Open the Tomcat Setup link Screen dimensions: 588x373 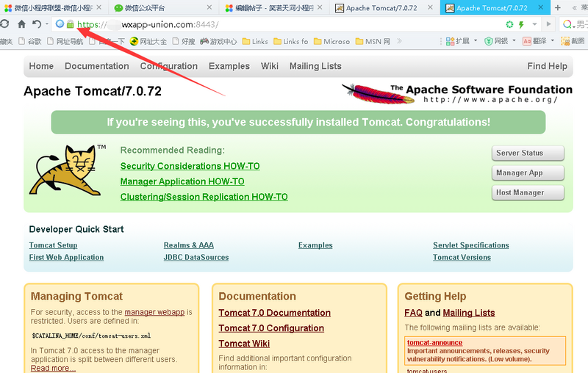pos(53,245)
